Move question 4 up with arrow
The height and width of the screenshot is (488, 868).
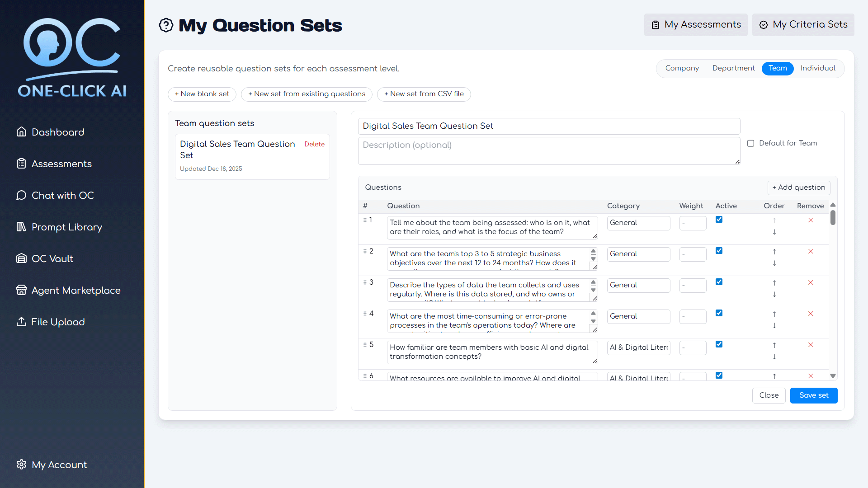[x=774, y=314]
